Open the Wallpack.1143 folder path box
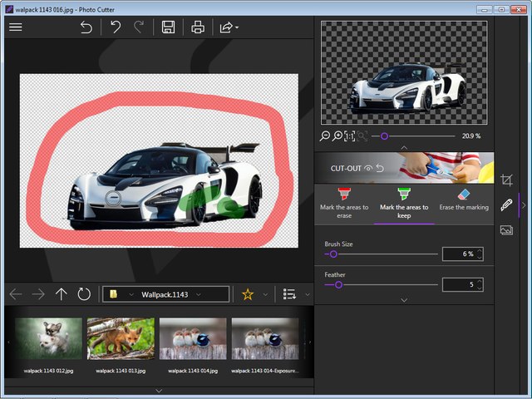Viewport: 532px width, 399px height. [x=166, y=294]
